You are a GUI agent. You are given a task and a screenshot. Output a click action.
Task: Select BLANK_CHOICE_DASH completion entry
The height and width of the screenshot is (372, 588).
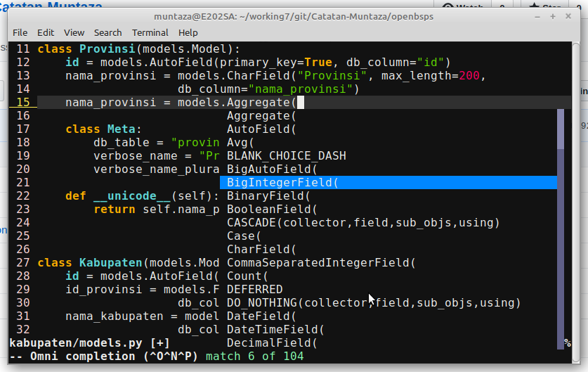pos(388,156)
